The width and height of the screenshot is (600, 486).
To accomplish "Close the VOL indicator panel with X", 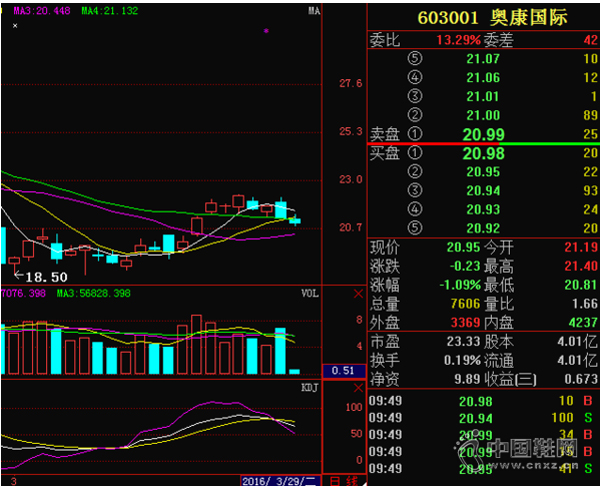I will tap(359, 295).
